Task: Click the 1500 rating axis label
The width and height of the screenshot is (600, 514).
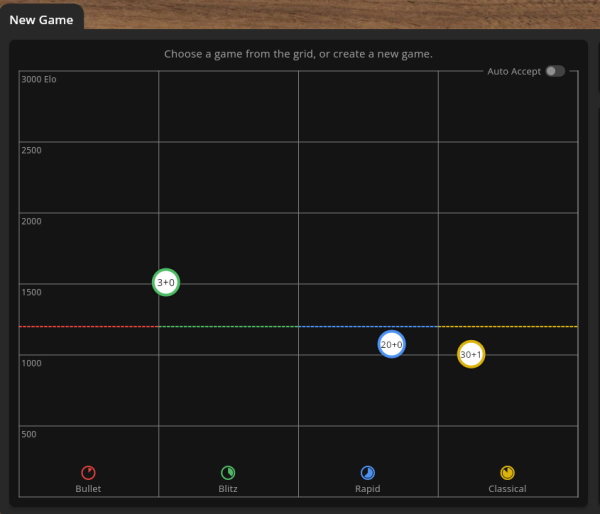Action: (31, 292)
